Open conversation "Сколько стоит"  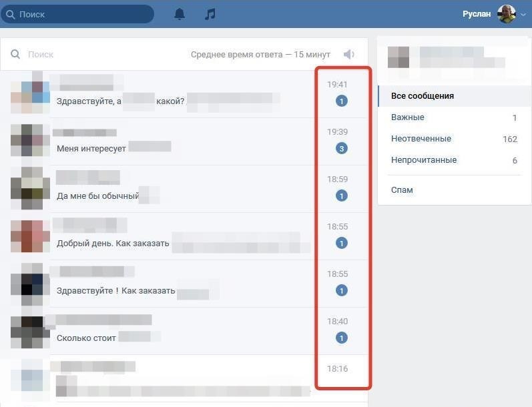click(184, 331)
